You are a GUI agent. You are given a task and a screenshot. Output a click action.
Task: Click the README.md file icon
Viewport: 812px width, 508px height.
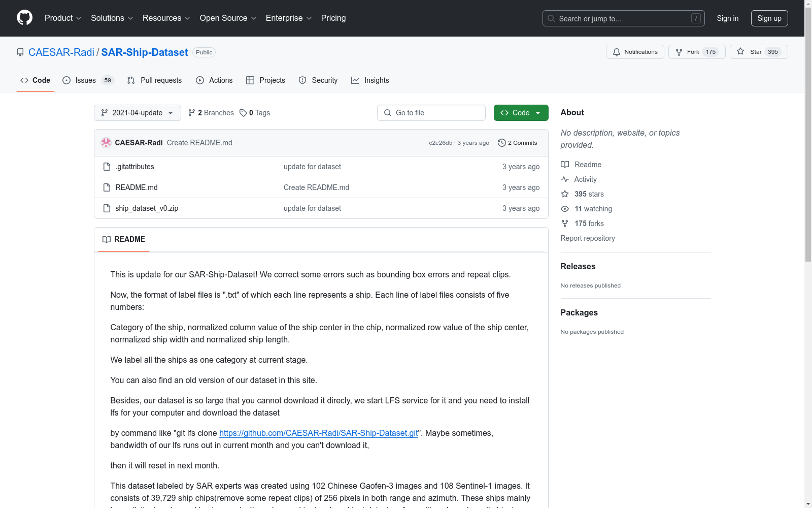pos(107,187)
